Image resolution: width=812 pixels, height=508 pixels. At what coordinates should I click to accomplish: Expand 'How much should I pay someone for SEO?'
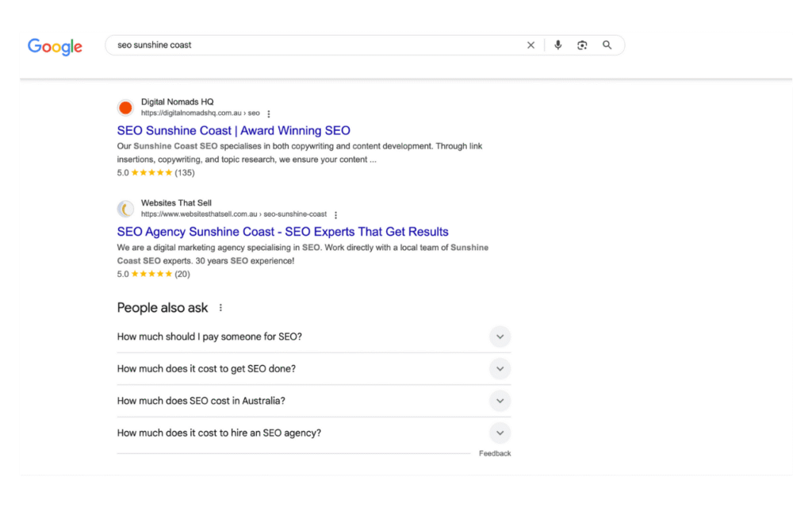point(314,337)
